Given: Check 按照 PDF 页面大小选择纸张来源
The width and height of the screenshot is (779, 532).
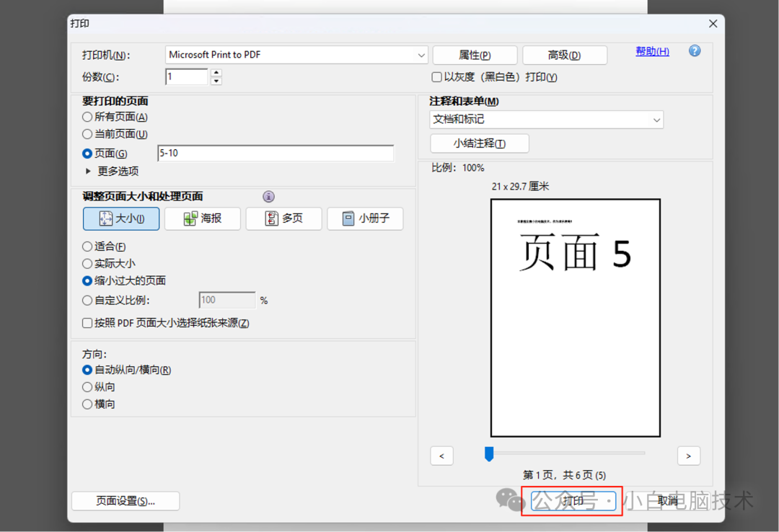Looking at the screenshot, I should click(87, 323).
